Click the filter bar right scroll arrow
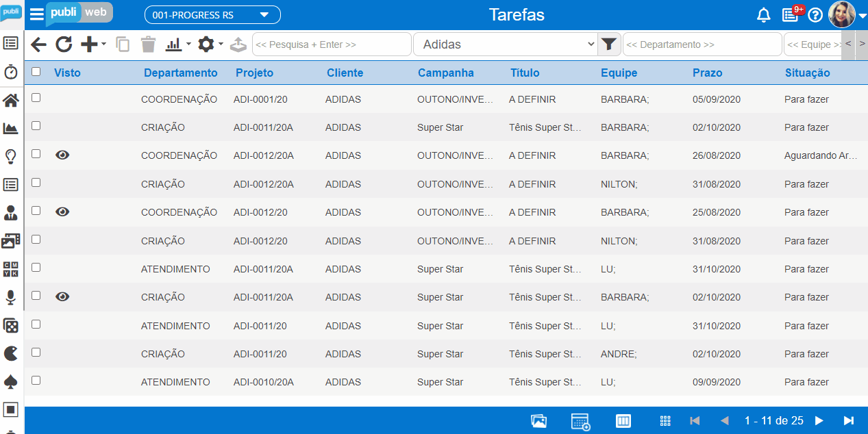 [x=861, y=44]
